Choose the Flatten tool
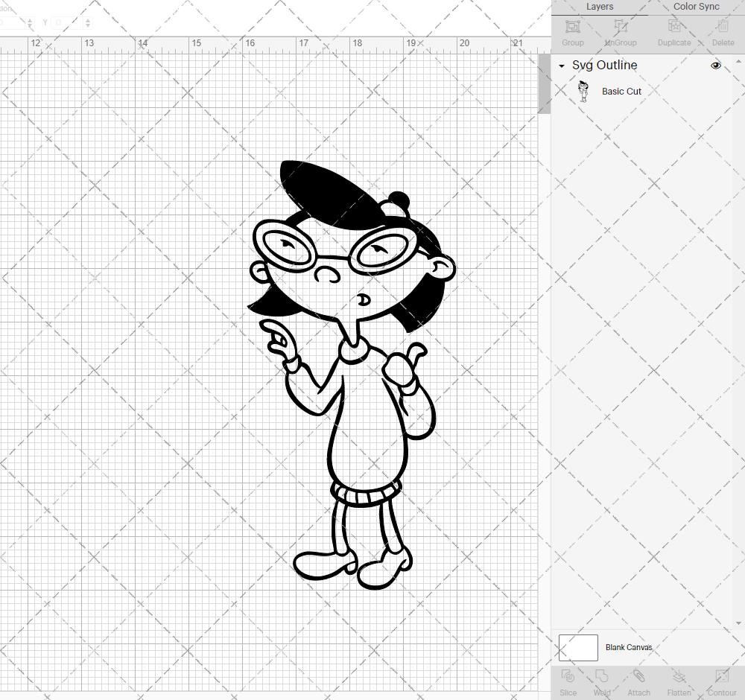The height and width of the screenshot is (700, 745). click(679, 681)
